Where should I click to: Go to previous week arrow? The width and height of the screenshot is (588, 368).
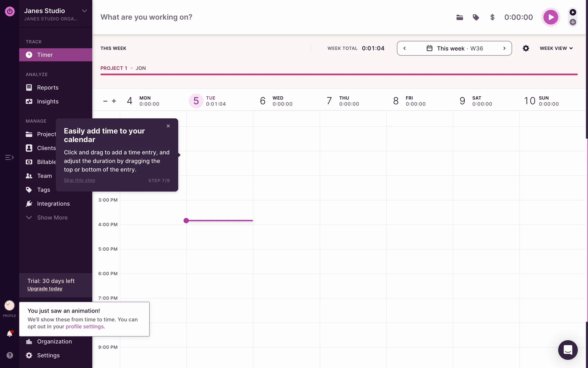point(405,48)
